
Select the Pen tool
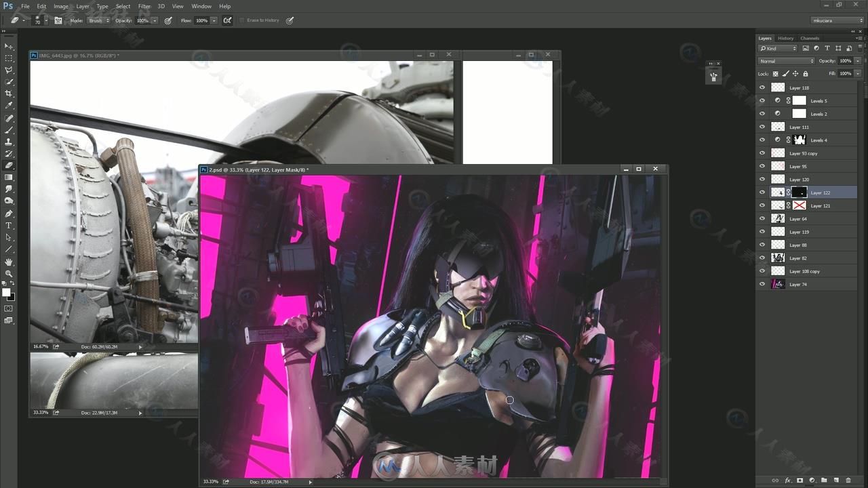tap(9, 213)
